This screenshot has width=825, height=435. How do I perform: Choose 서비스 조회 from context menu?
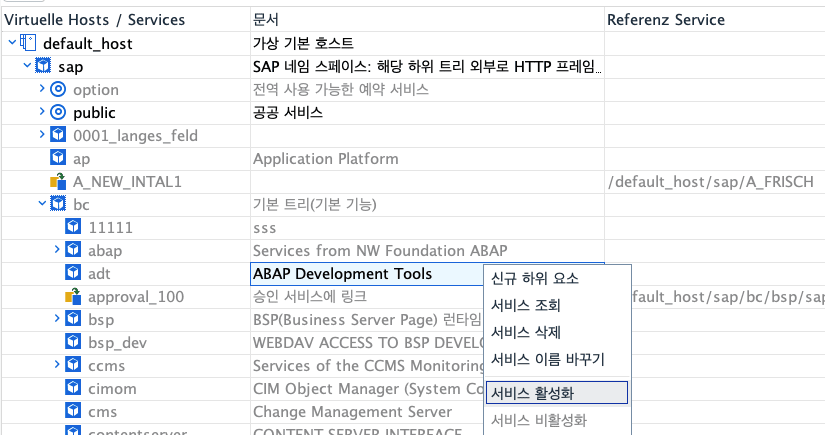557,305
